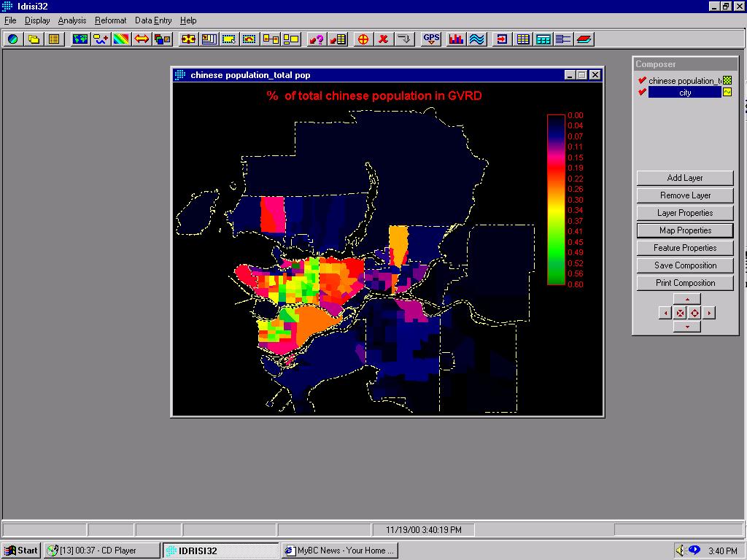Pan map right with Composer arrow
Image resolution: width=747 pixels, height=560 pixels.
[709, 313]
